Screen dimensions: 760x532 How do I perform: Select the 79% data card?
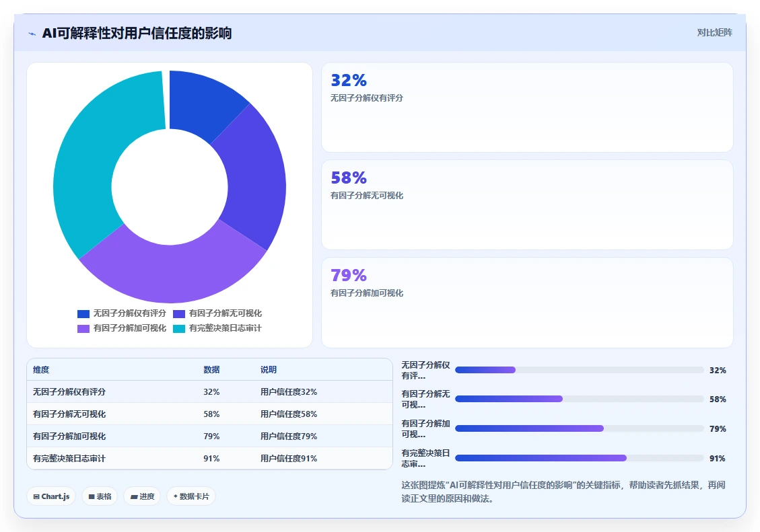[527, 303]
